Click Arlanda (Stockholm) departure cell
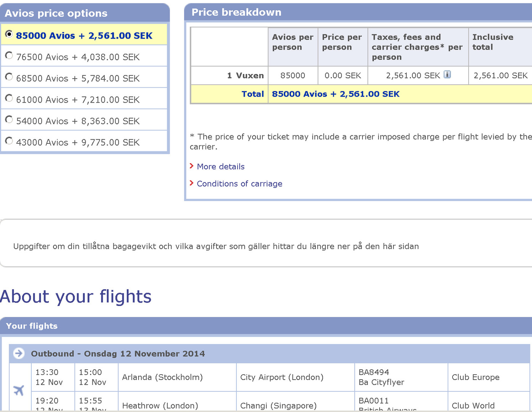Screen dimensions: 532x412 tap(162, 377)
